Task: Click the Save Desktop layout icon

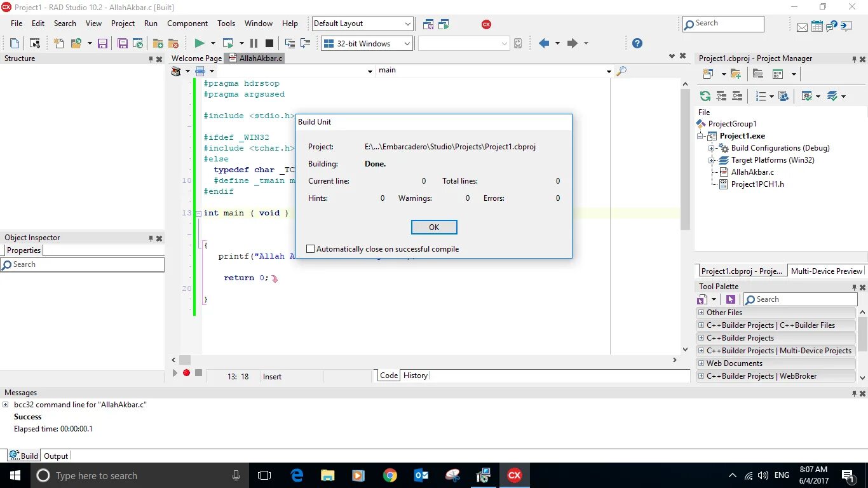Action: (x=428, y=24)
